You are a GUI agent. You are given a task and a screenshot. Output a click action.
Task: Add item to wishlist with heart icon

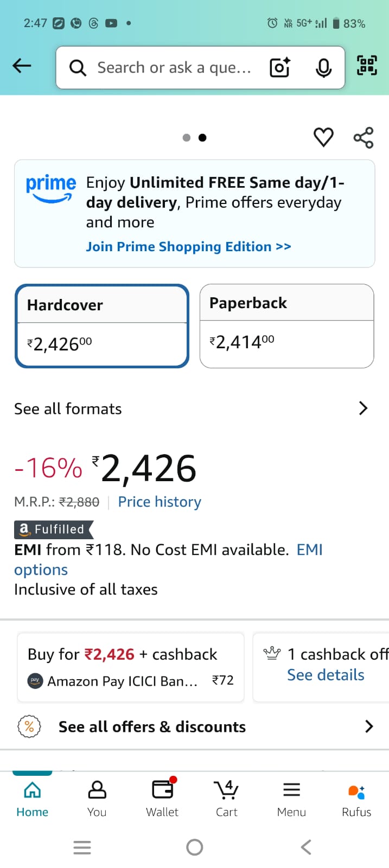(323, 137)
